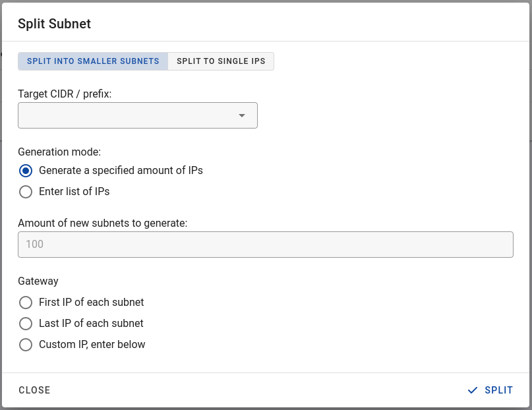Click the 'Amount of new subnets to generate:' label
The width and height of the screenshot is (532, 410).
[102, 223]
